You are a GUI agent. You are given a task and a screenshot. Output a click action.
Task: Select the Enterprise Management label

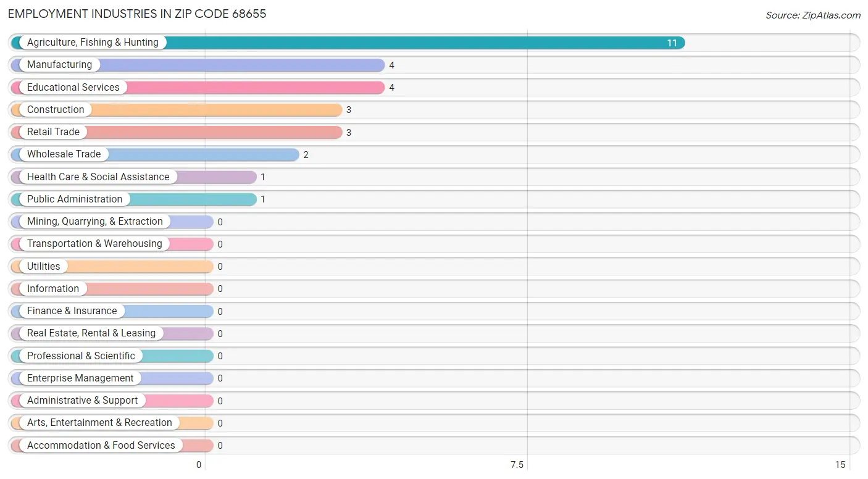coord(80,378)
